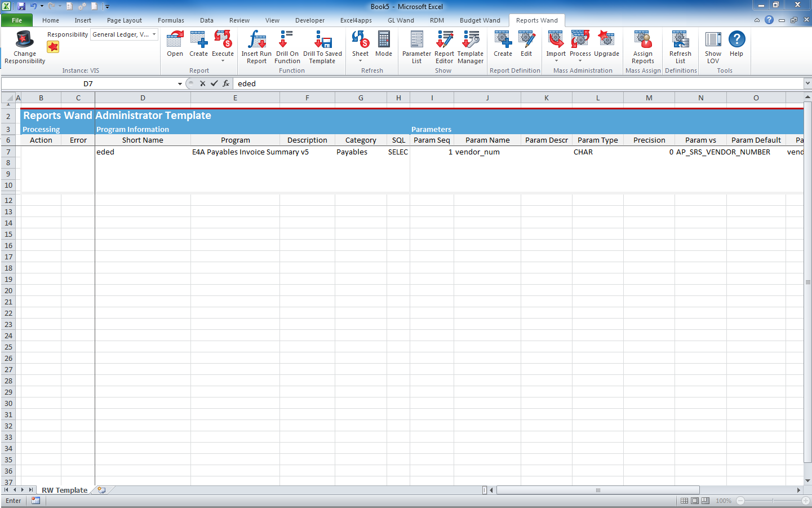This screenshot has width=812, height=508.
Task: Switch to the GL Wand ribbon tab
Action: tap(401, 20)
